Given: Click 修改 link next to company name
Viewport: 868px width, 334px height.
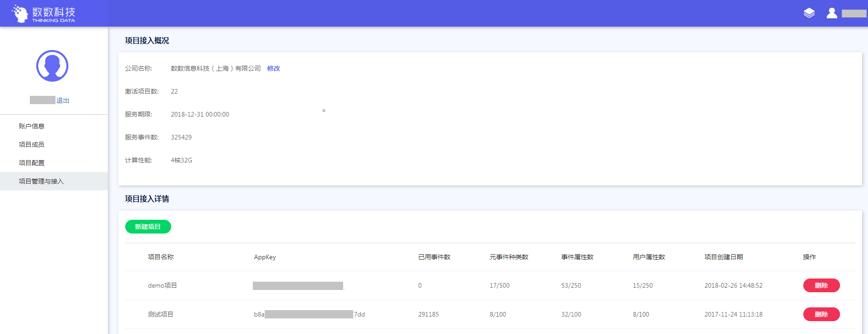Looking at the screenshot, I should [273, 68].
